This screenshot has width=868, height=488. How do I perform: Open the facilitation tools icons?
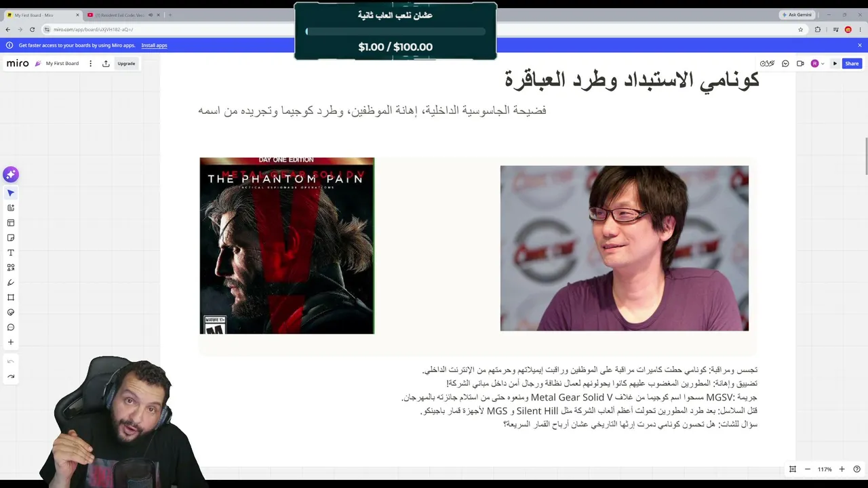767,64
